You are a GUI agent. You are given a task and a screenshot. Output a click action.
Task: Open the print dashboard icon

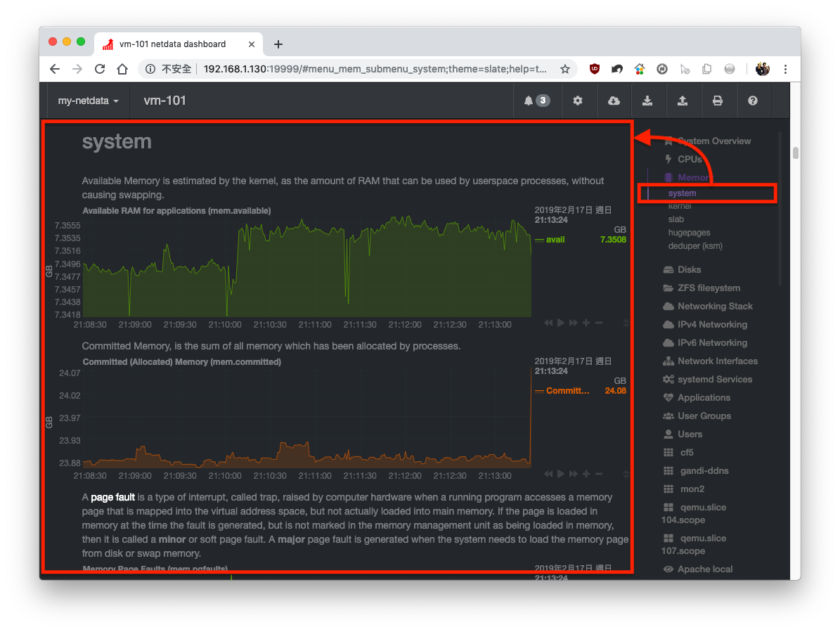(x=718, y=101)
